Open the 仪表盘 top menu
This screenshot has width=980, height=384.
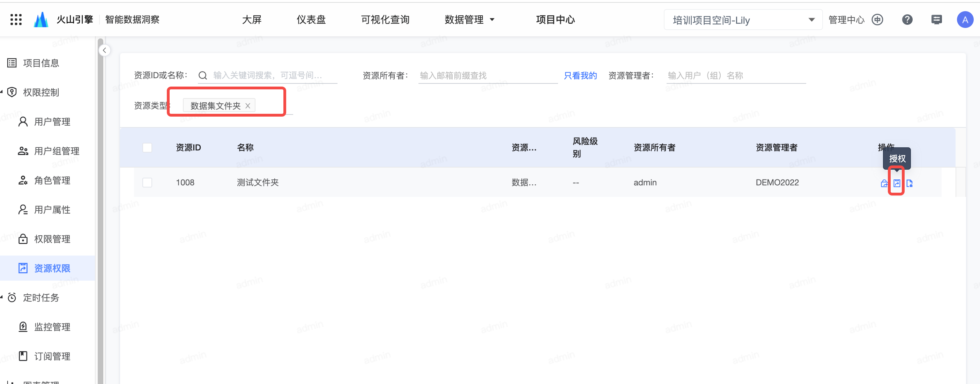click(x=311, y=20)
